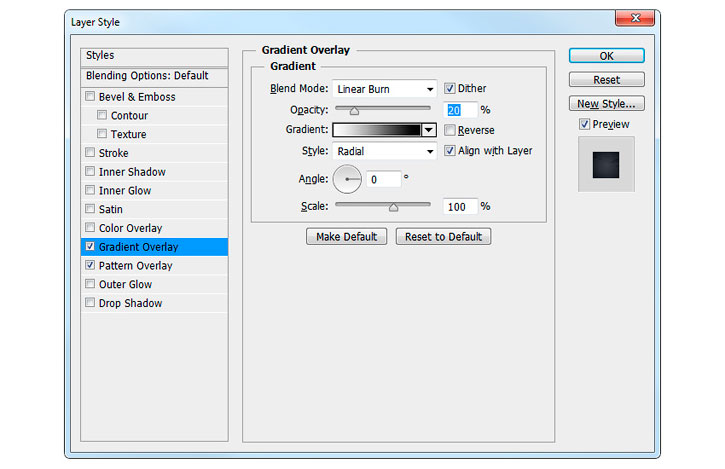
Task: Click the gradient bar to edit
Action: tap(377, 130)
